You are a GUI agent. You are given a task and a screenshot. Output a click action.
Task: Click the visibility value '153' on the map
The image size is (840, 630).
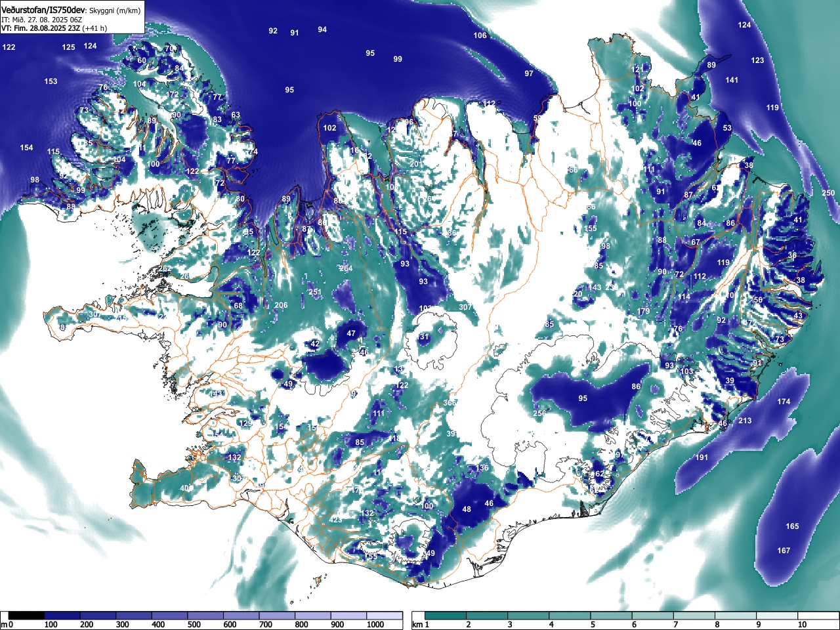[x=51, y=81]
